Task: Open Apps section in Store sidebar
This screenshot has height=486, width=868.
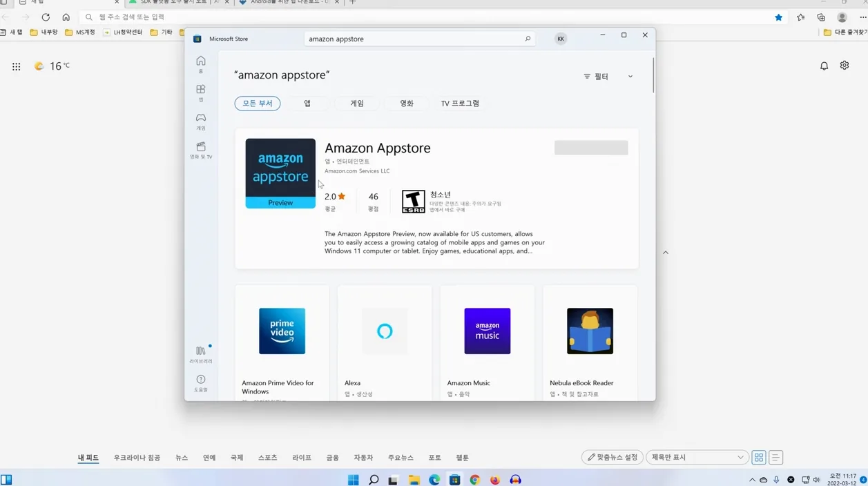Action: pyautogui.click(x=201, y=93)
